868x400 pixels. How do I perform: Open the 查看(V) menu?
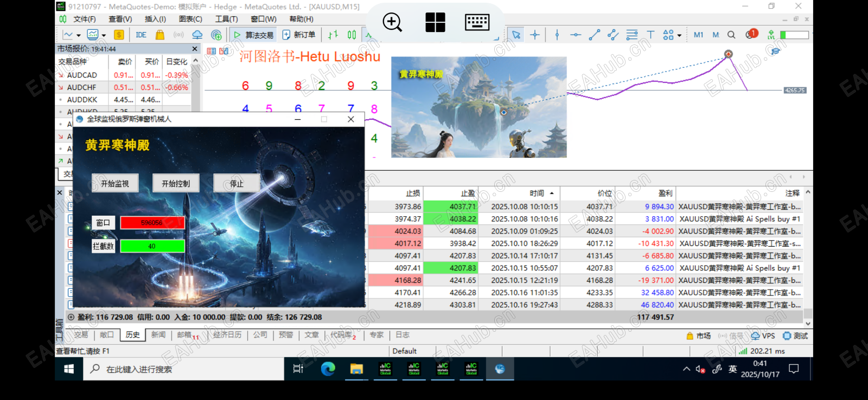pos(120,19)
